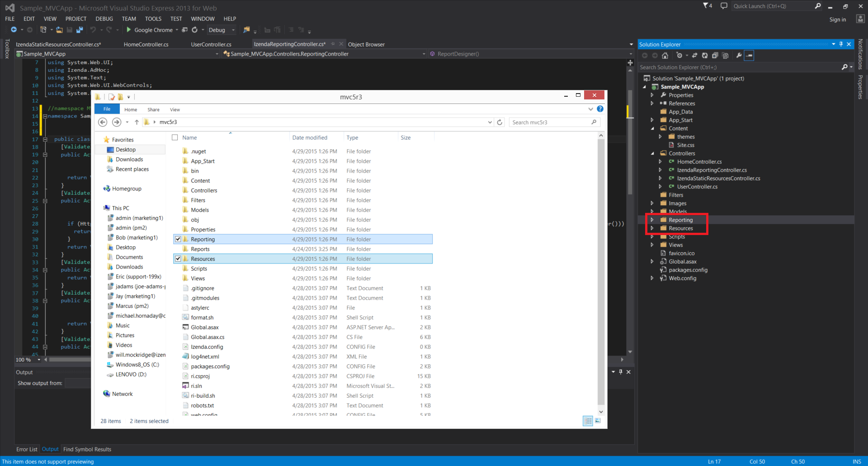This screenshot has width=868, height=466.
Task: Expand the Web.config node
Action: point(652,278)
